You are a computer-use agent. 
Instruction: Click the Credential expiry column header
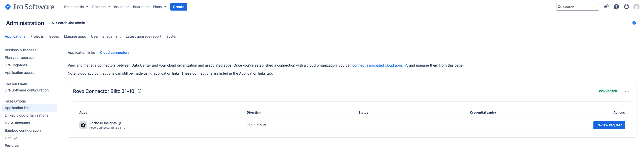[x=483, y=113]
